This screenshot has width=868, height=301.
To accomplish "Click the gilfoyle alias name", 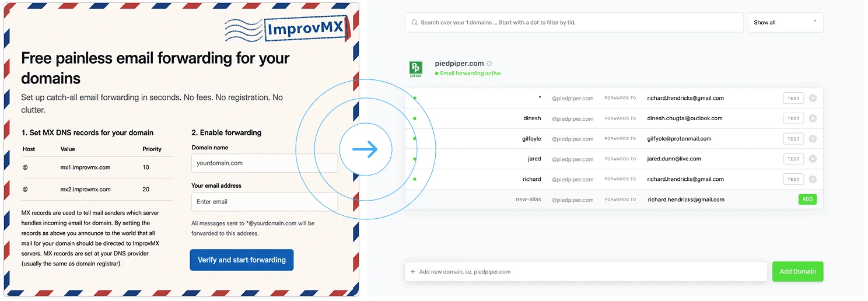I will [531, 139].
